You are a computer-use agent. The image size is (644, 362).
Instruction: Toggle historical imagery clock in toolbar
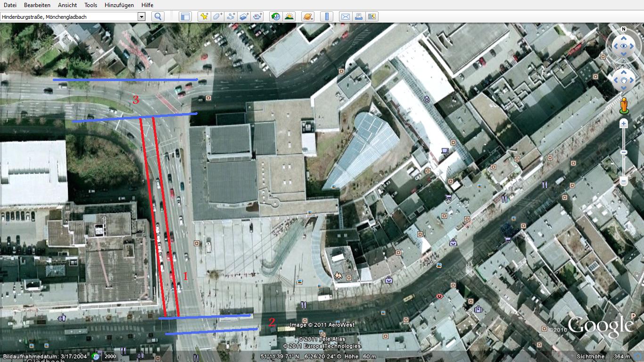(276, 16)
